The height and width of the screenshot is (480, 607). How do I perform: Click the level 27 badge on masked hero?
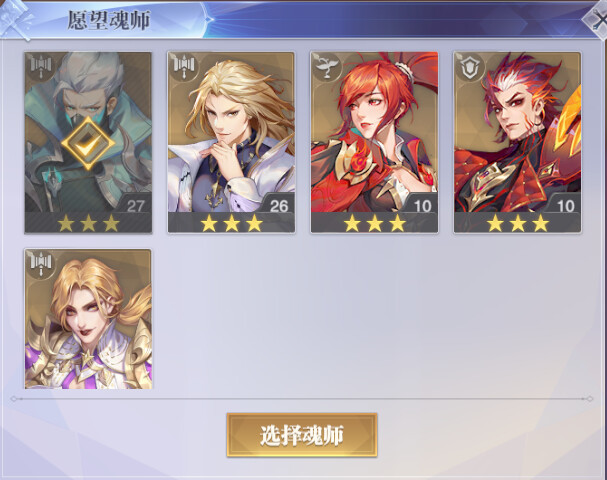click(x=135, y=205)
